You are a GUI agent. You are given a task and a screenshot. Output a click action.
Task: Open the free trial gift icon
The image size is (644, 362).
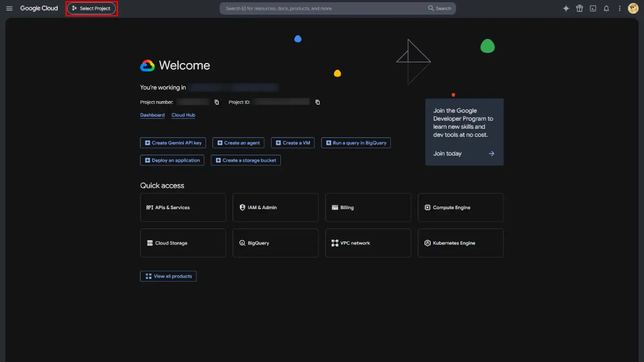coord(580,8)
